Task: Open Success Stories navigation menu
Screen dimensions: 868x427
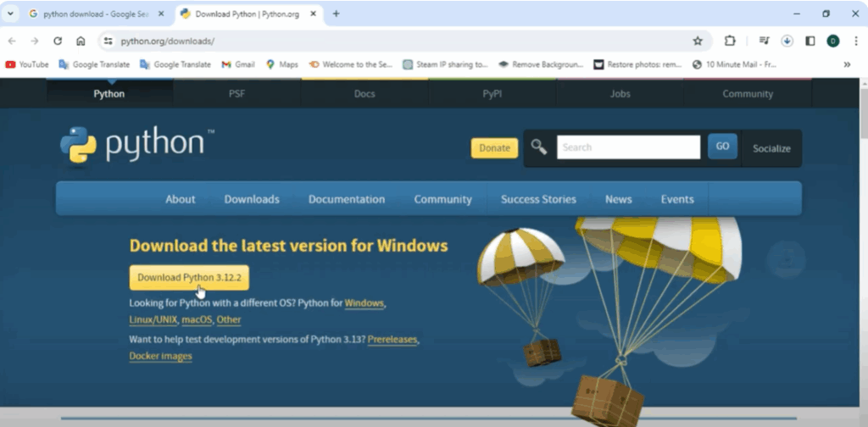Action: [x=538, y=199]
